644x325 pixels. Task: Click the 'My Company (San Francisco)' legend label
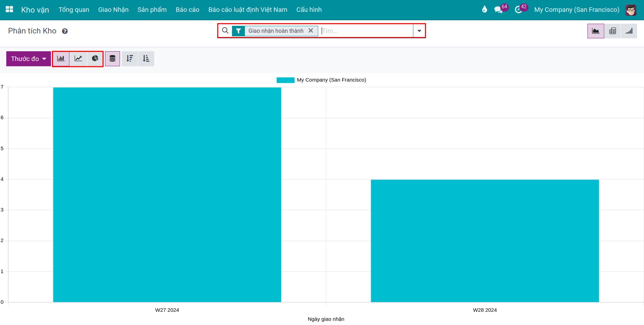(331, 80)
